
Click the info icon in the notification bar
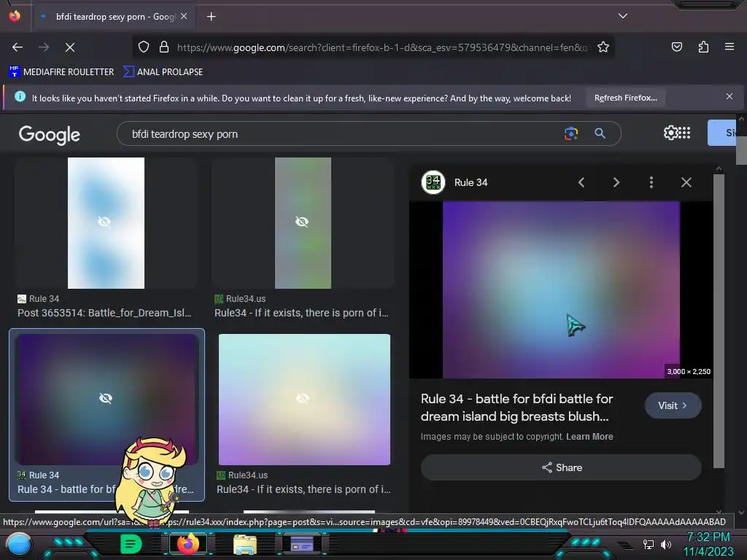pyautogui.click(x=20, y=97)
